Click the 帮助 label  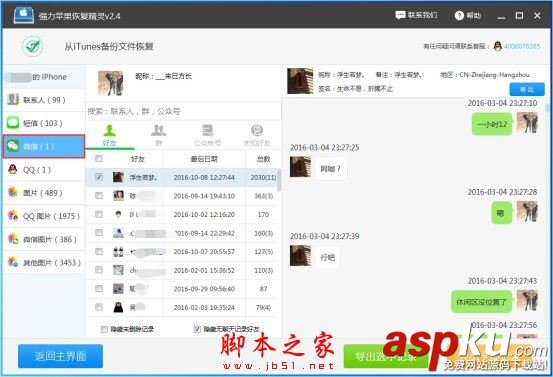(x=474, y=16)
